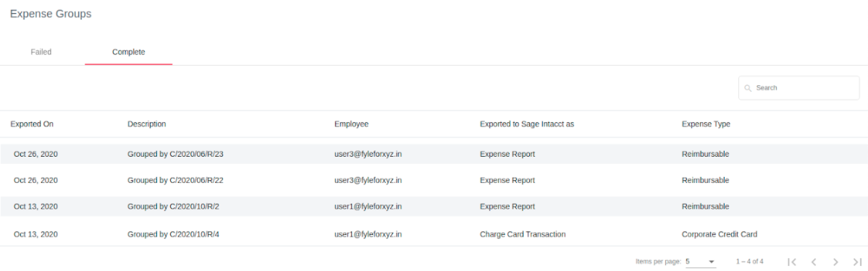This screenshot has width=868, height=271.
Task: Open row Grouped by C/2020/10/R/2
Action: 434,206
